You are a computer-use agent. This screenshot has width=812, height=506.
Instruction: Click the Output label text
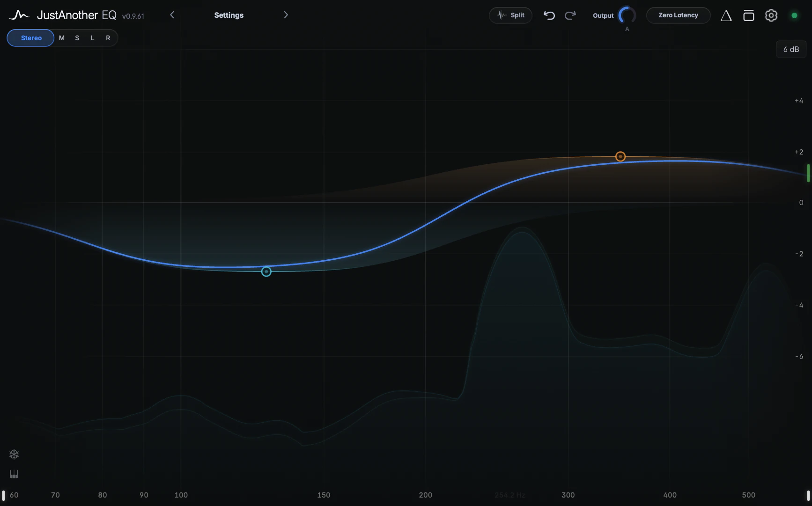pos(603,15)
